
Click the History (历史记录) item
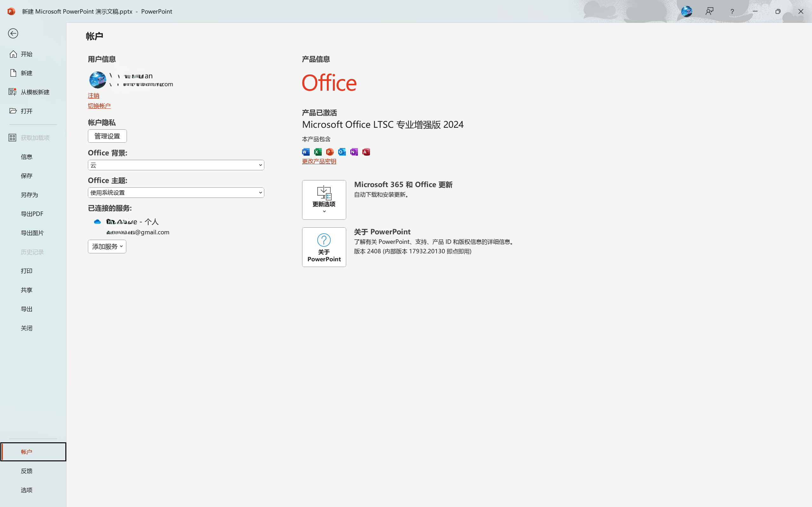[33, 252]
